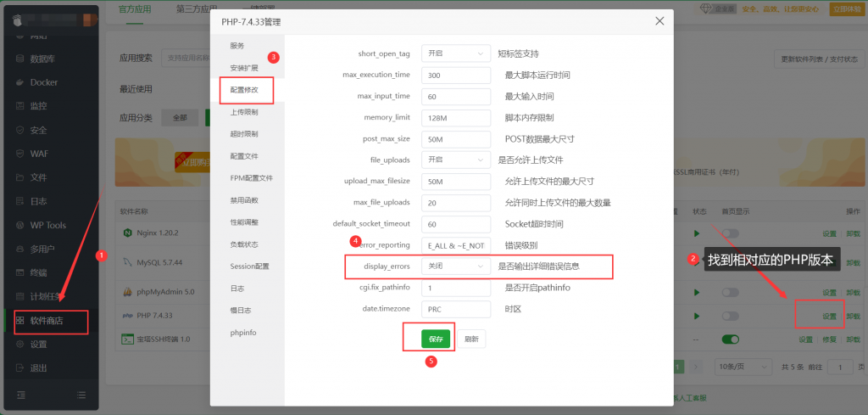
Task: Select 负载状态 in PHP management menu
Action: point(243,244)
